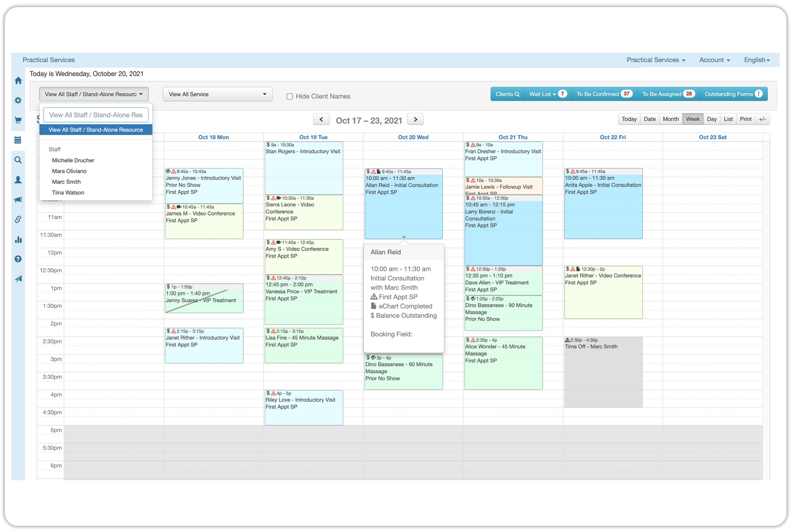Select the grey Time Off Marc Smith block
Viewport: 792px width, 532px height.
coord(603,373)
